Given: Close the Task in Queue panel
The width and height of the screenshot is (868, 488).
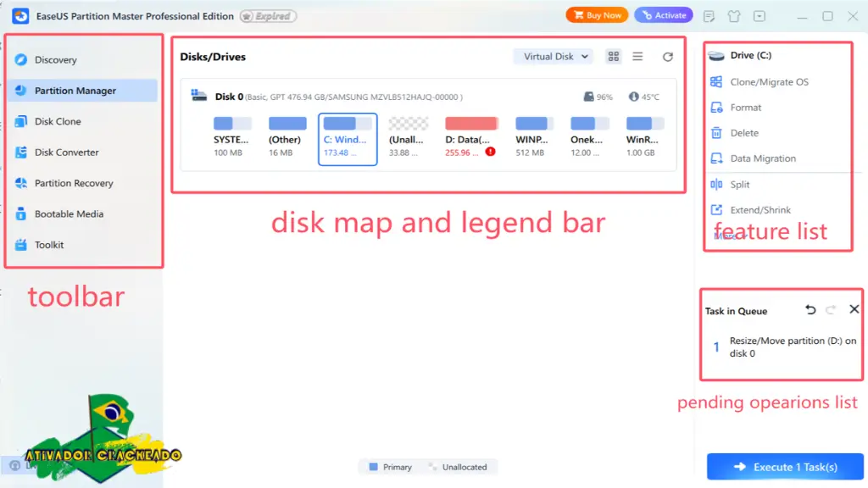Looking at the screenshot, I should (x=854, y=309).
